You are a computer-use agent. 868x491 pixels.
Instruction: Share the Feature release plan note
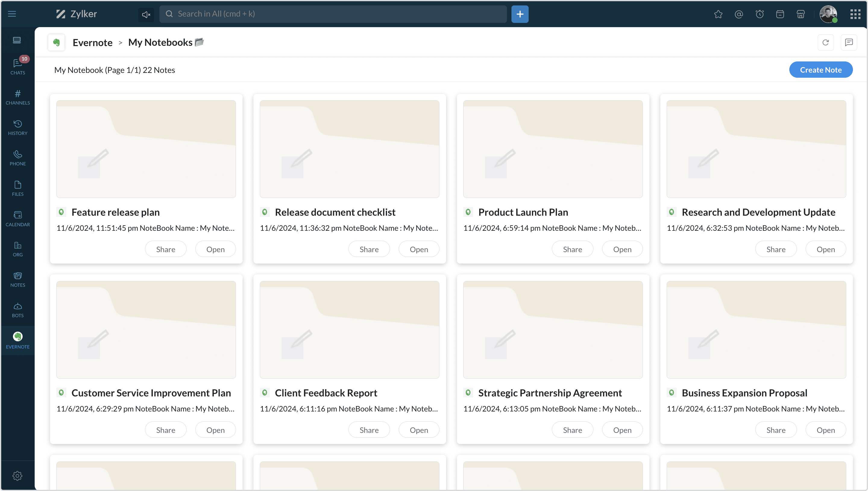pyautogui.click(x=165, y=249)
